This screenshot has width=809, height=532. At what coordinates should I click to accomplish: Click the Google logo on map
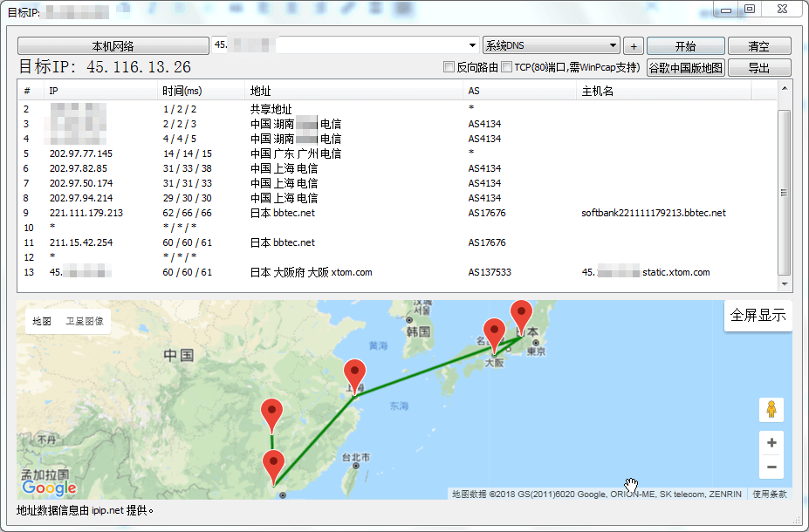click(49, 488)
